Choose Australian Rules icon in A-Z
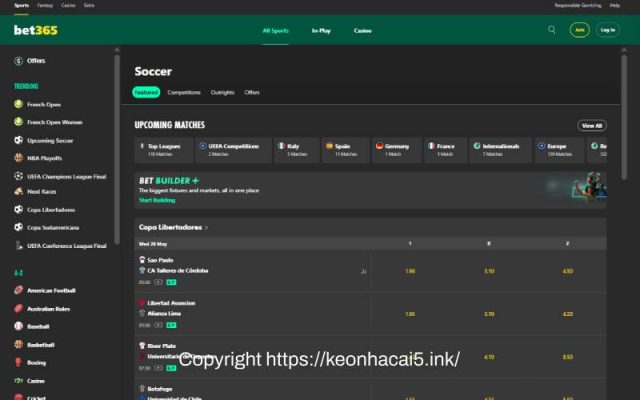Image resolution: width=640 pixels, height=400 pixels. pos(18,309)
